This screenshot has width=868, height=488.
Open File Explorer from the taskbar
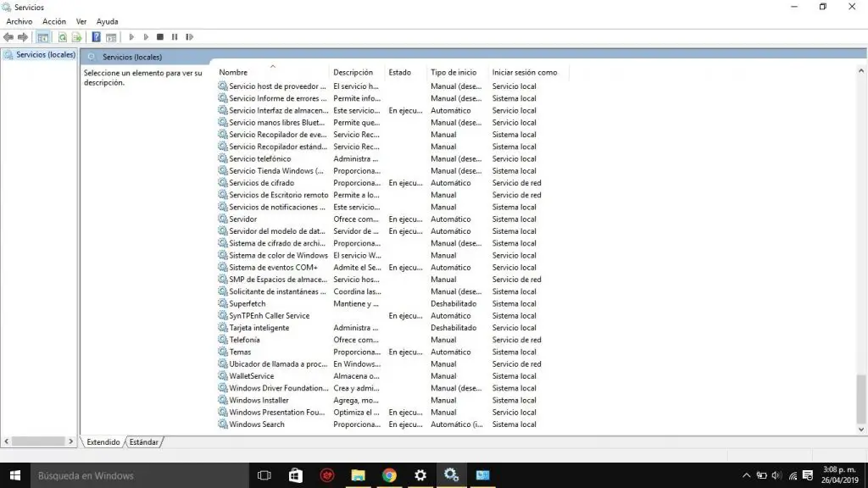coord(359,475)
